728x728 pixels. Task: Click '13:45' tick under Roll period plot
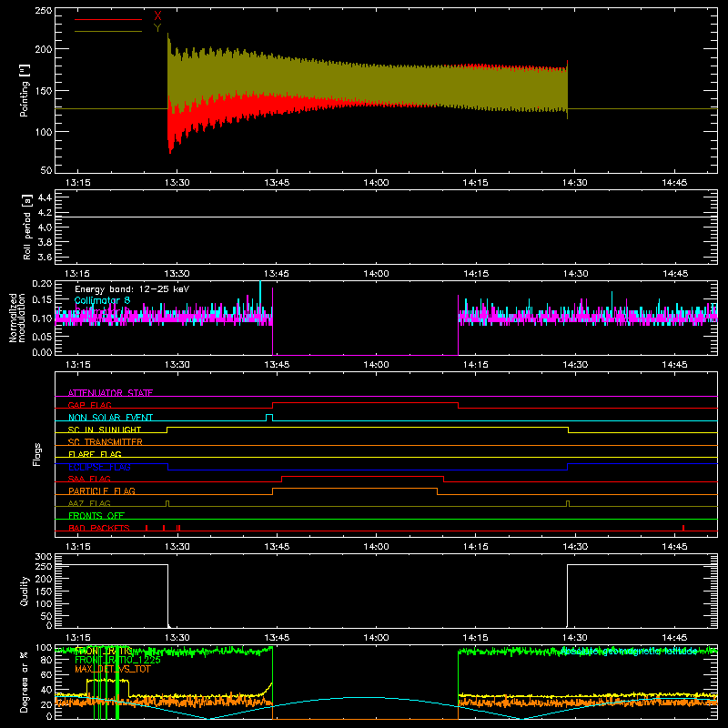coord(277,274)
